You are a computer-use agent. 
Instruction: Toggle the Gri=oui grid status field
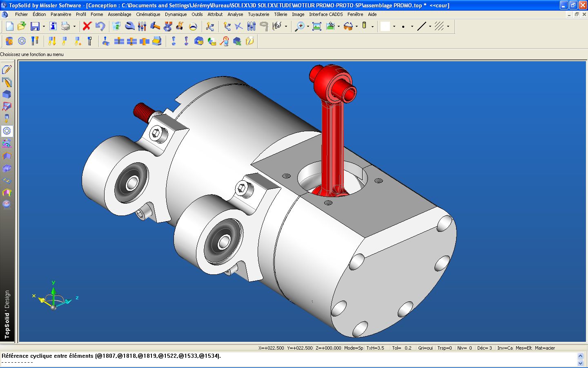[425, 348]
